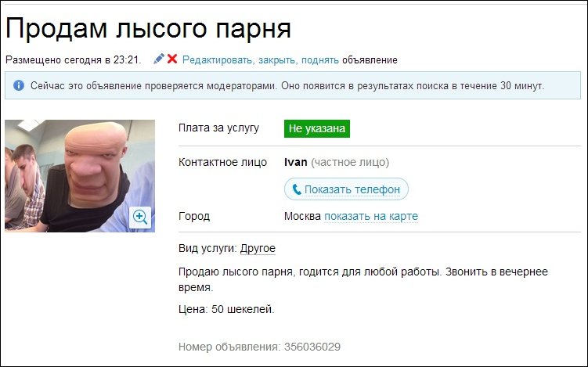The image size is (588, 367).
Task: Click the green "Не указана" price badge
Action: pos(317,128)
